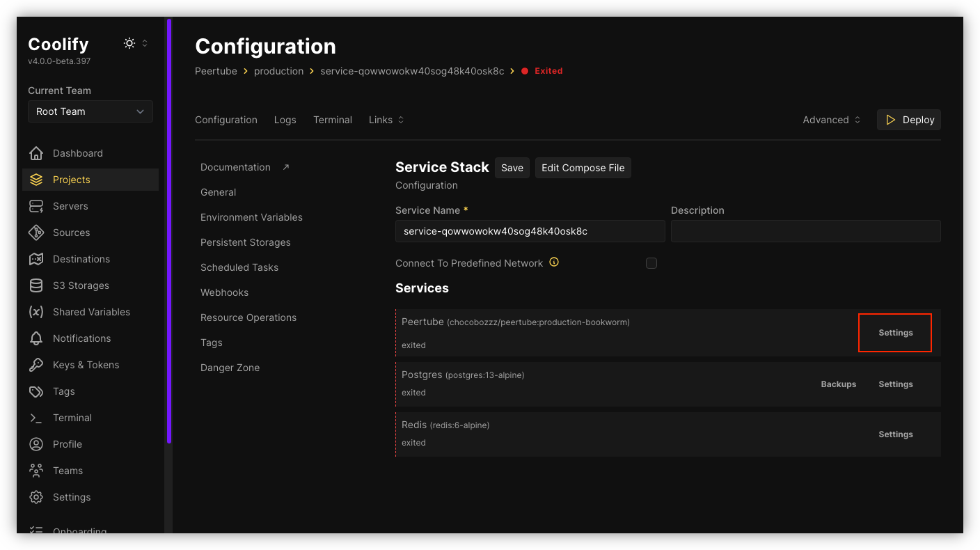Focus the Service Name input field
Screen dimensions: 980x550
pos(530,231)
